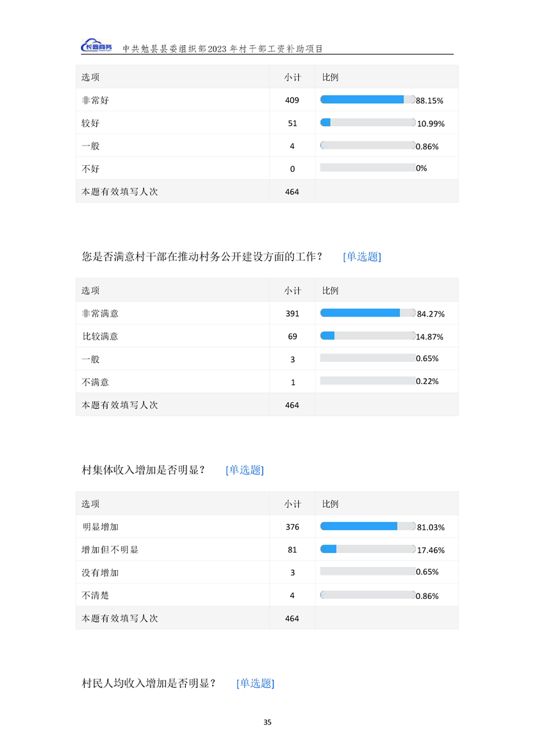Select the 不清楚 option row
This screenshot has height=756, width=534.
[95, 596]
